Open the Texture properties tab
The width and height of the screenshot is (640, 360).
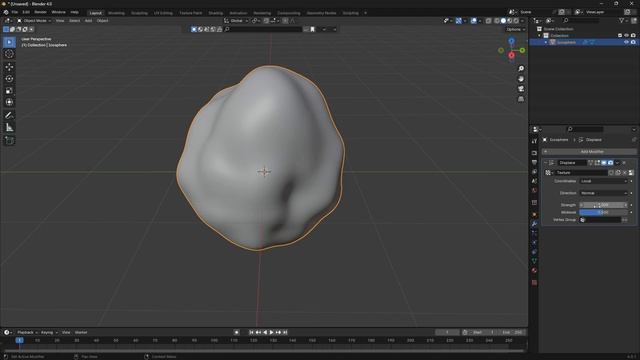[534, 282]
